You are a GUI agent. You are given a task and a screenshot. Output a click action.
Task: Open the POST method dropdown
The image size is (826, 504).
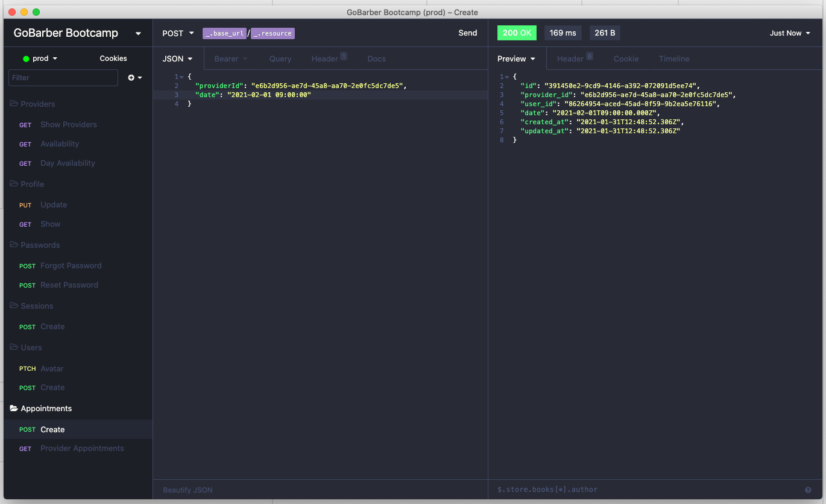pyautogui.click(x=178, y=33)
